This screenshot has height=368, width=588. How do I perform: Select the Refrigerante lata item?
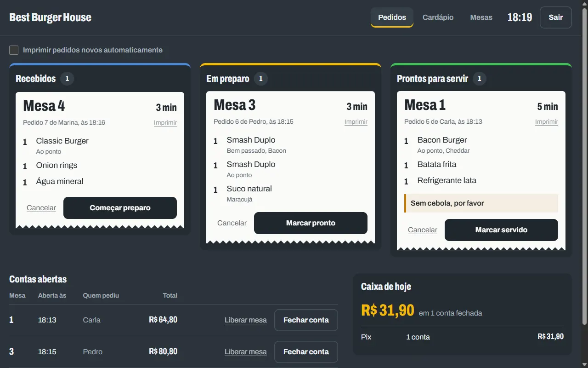tap(447, 180)
